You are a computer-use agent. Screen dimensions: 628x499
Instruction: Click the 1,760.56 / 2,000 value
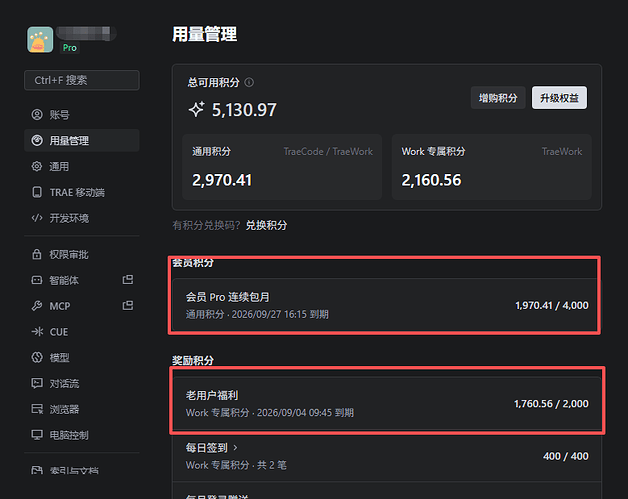point(552,404)
